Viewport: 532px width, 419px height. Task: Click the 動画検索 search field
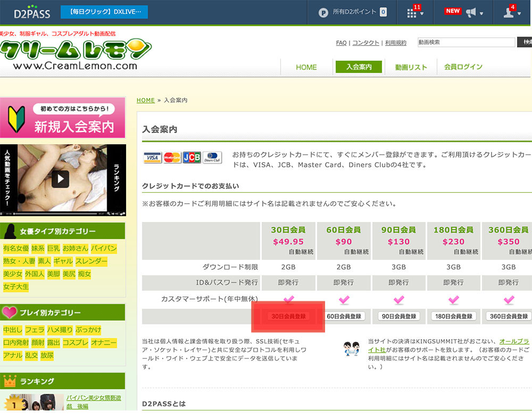(x=466, y=42)
